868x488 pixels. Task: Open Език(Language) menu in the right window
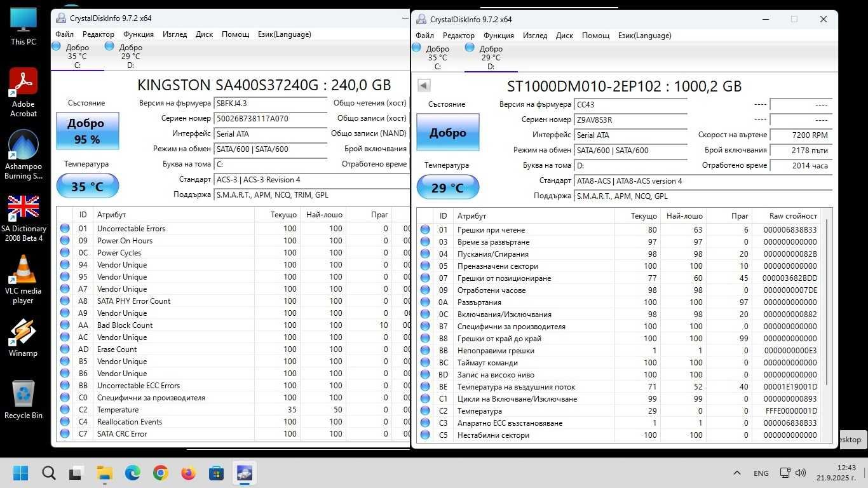[x=645, y=36]
